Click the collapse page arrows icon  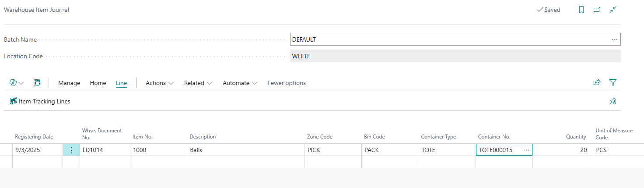coord(613,10)
